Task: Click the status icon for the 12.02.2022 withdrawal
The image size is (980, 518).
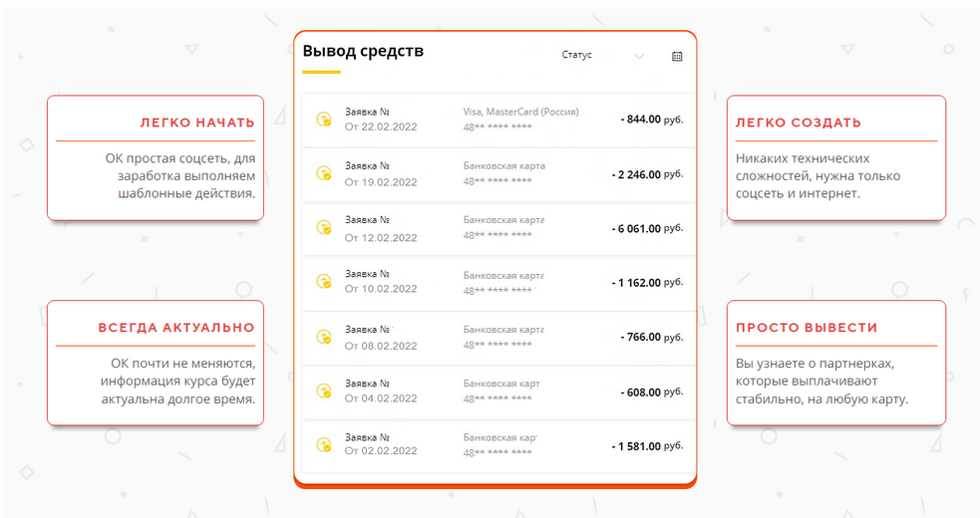Action: click(324, 228)
